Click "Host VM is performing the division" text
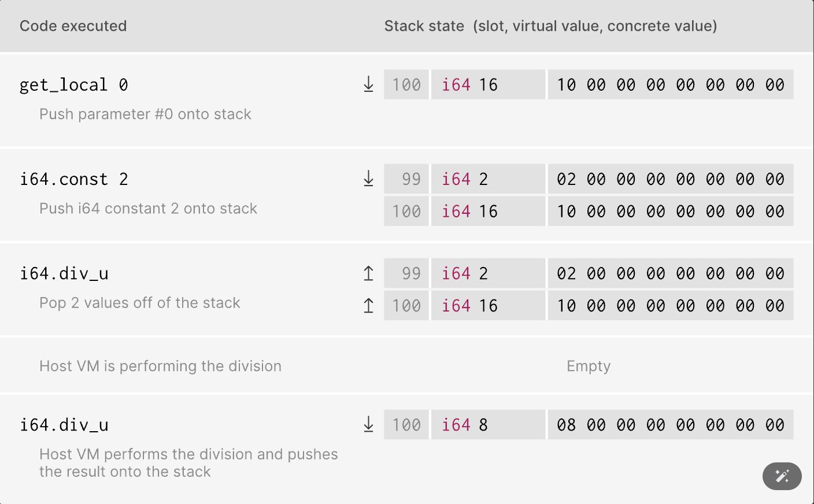Viewport: 814px width, 504px height. point(160,366)
